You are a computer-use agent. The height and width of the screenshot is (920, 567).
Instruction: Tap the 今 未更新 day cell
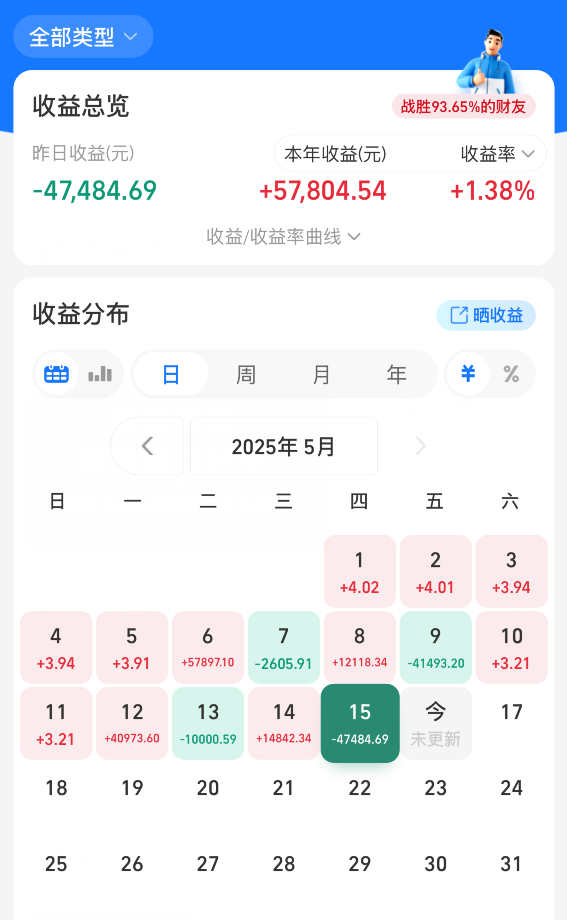point(436,723)
